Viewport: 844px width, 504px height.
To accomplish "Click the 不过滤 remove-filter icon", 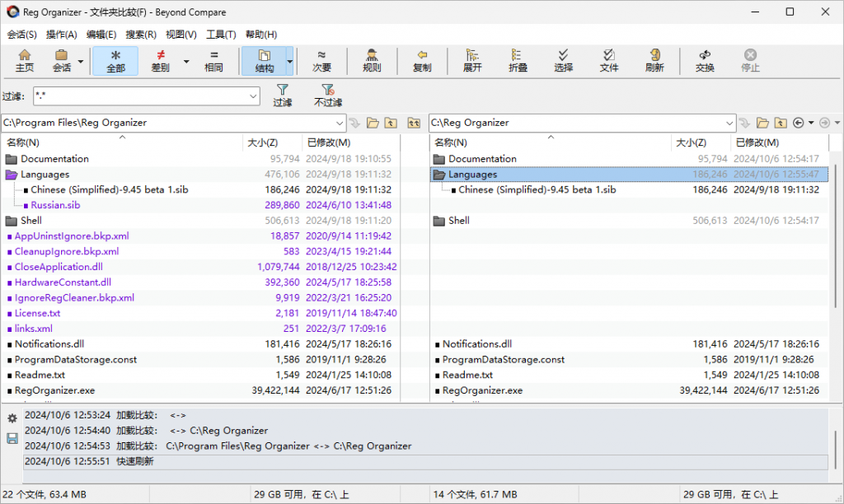I will coord(328,96).
